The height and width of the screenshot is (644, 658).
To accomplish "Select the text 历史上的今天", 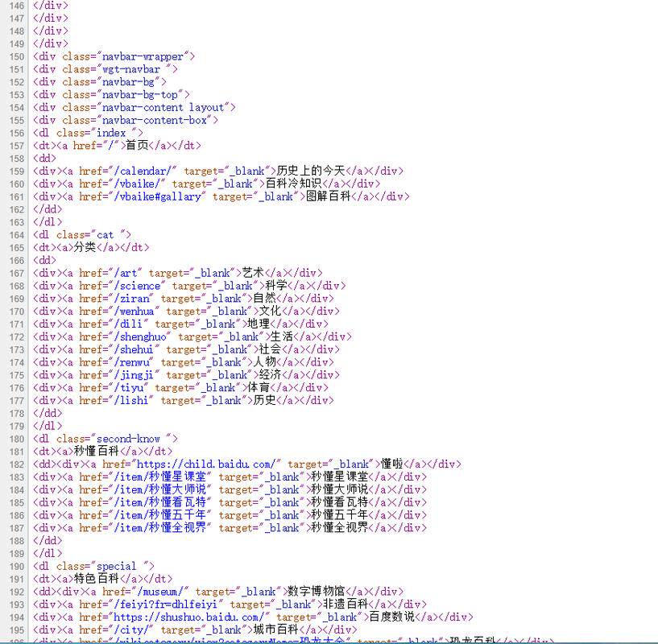I will pyautogui.click(x=311, y=171).
